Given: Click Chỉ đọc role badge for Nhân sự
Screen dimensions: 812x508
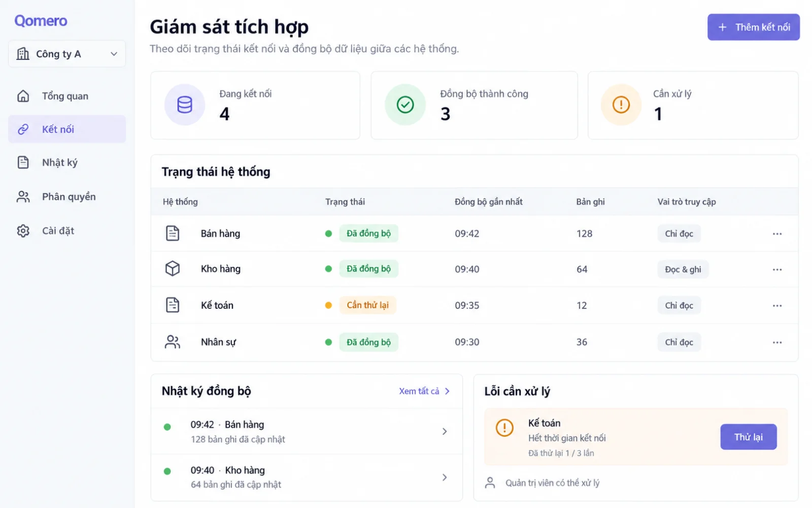Looking at the screenshot, I should click(679, 342).
